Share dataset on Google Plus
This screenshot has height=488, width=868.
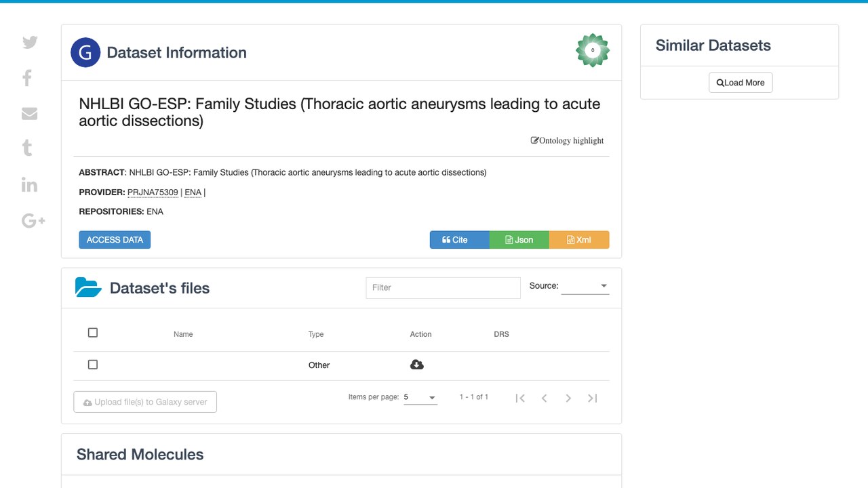(x=33, y=220)
